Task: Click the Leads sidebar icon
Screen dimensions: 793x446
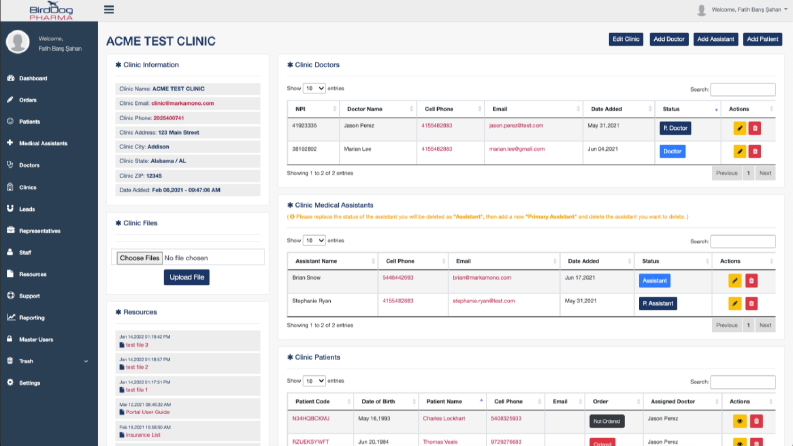Action: [10, 208]
